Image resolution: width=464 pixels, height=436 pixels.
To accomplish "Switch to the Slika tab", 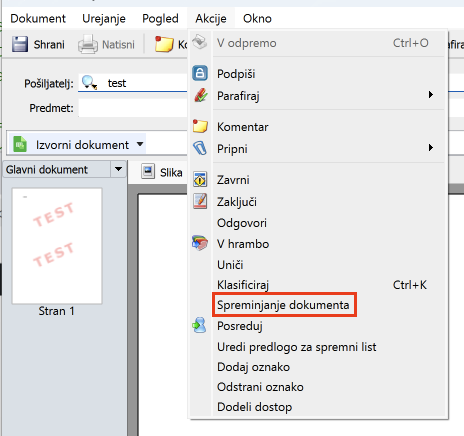I will (x=162, y=172).
